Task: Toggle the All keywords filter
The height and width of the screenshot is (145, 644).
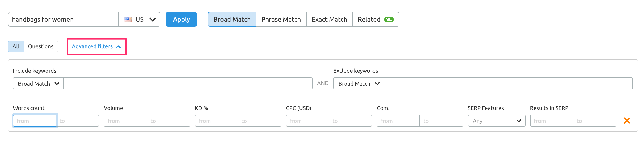Action: pyautogui.click(x=16, y=46)
